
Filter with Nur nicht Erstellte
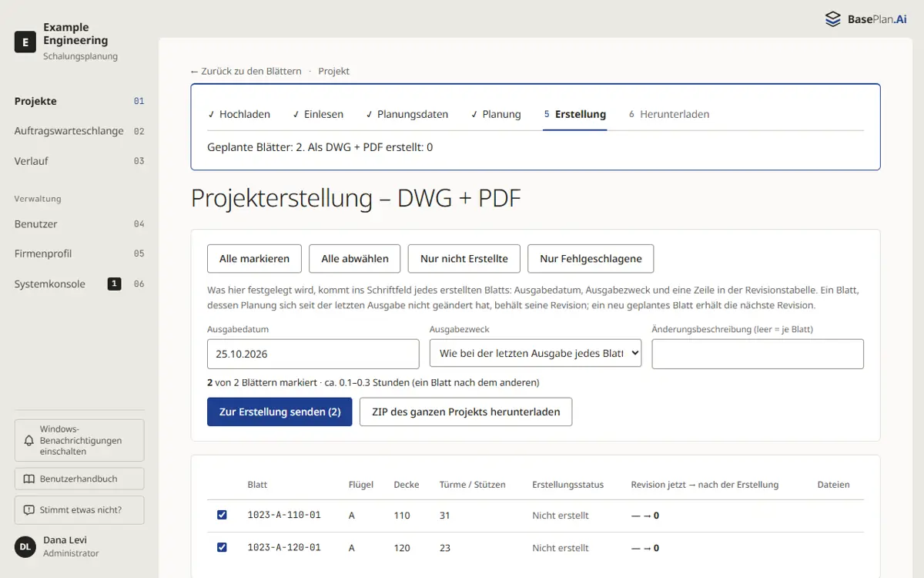coord(464,259)
